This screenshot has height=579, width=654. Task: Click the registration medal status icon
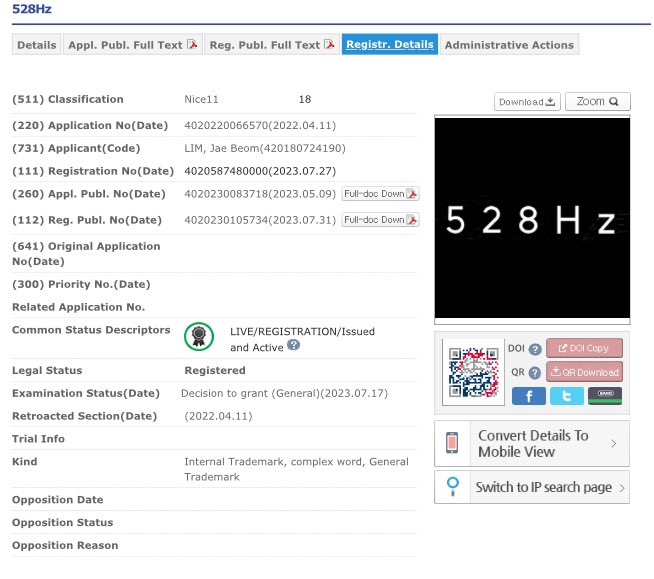(199, 336)
